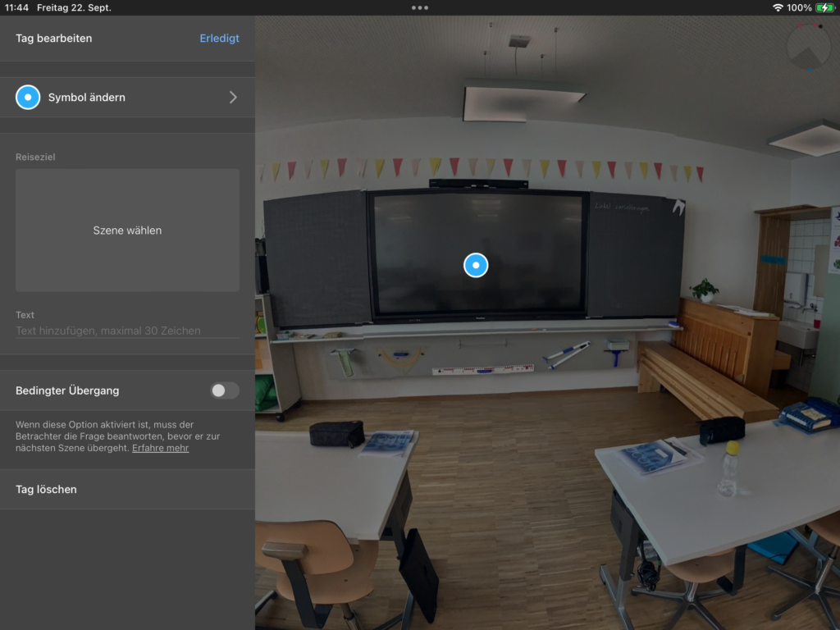Click the black dot on the compass radar
The width and height of the screenshot is (840, 630).
[820, 26]
